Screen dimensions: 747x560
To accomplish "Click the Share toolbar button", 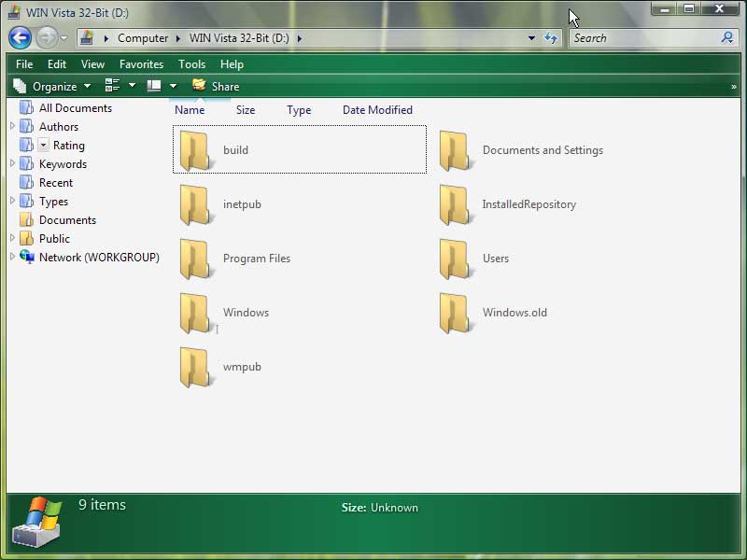I will (x=216, y=86).
